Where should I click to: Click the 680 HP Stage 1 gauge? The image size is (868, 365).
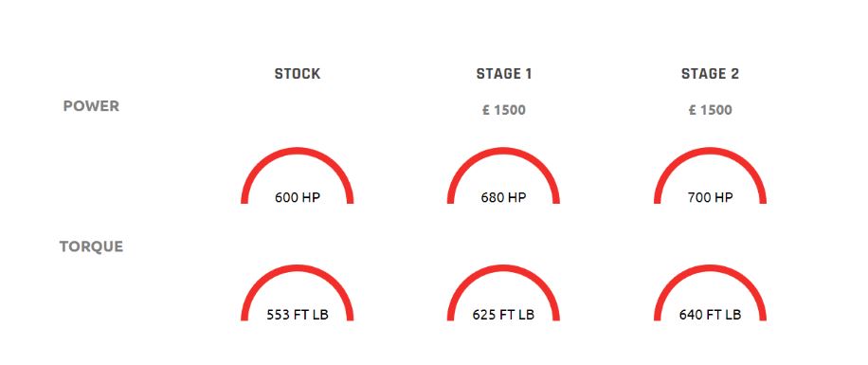pos(503,176)
